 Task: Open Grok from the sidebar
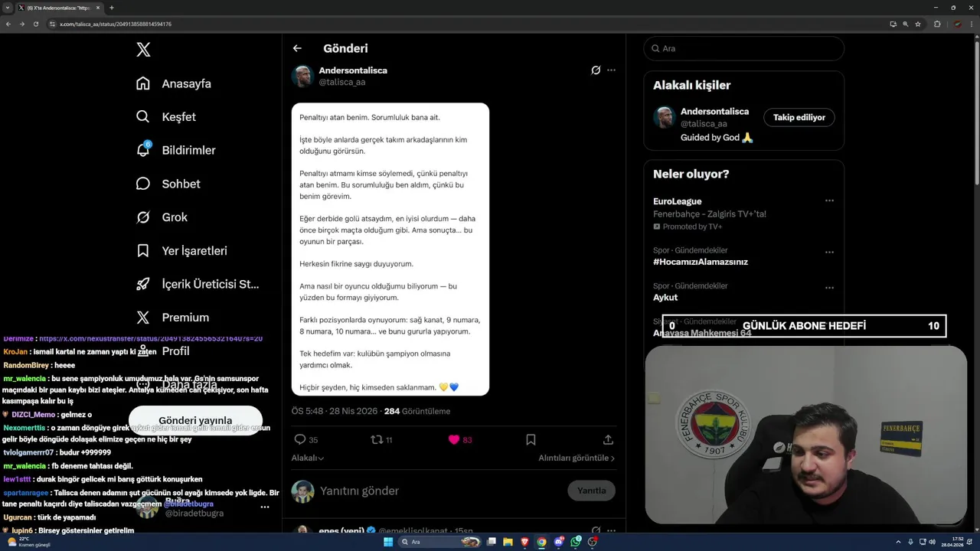(x=162, y=217)
